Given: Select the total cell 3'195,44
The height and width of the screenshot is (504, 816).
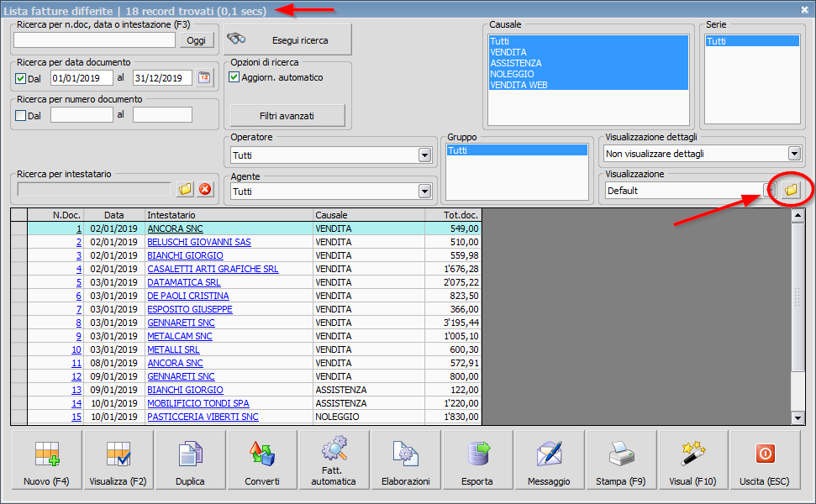Looking at the screenshot, I should 453,323.
